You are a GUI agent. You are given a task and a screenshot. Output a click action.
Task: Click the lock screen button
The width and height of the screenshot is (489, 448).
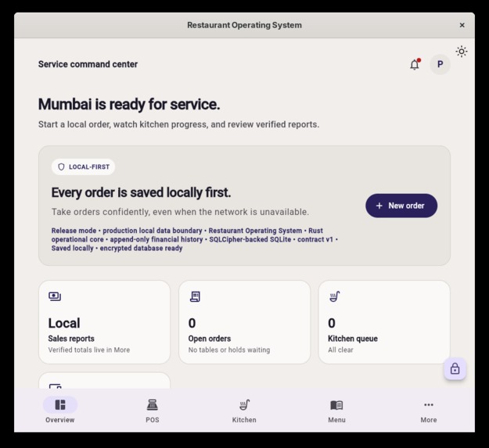455,369
